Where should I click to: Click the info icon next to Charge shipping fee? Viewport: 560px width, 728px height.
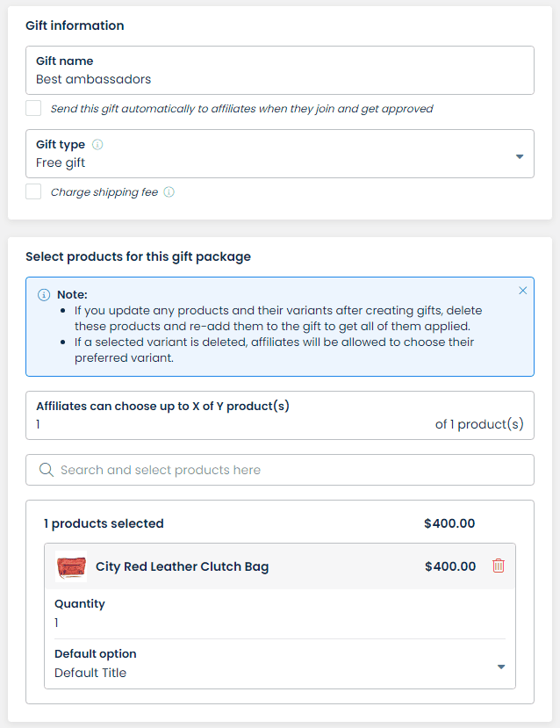click(x=169, y=191)
